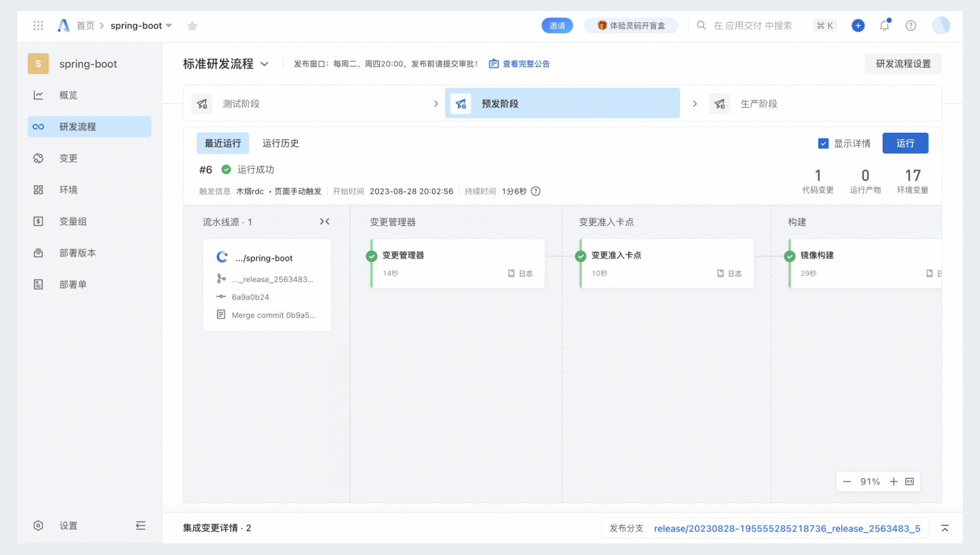Select the 预发阶段 stage tab
This screenshot has height=555, width=980.
(563, 103)
